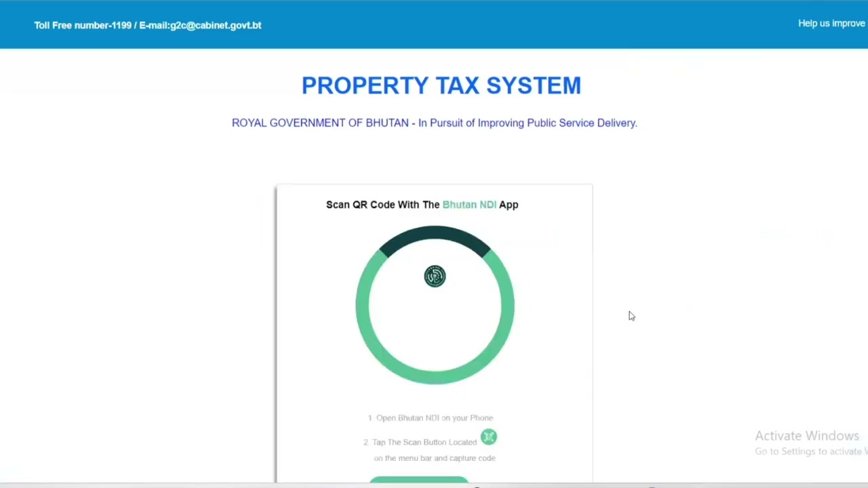The image size is (868, 488).
Task: Click the green scan button icon
Action: (x=489, y=437)
